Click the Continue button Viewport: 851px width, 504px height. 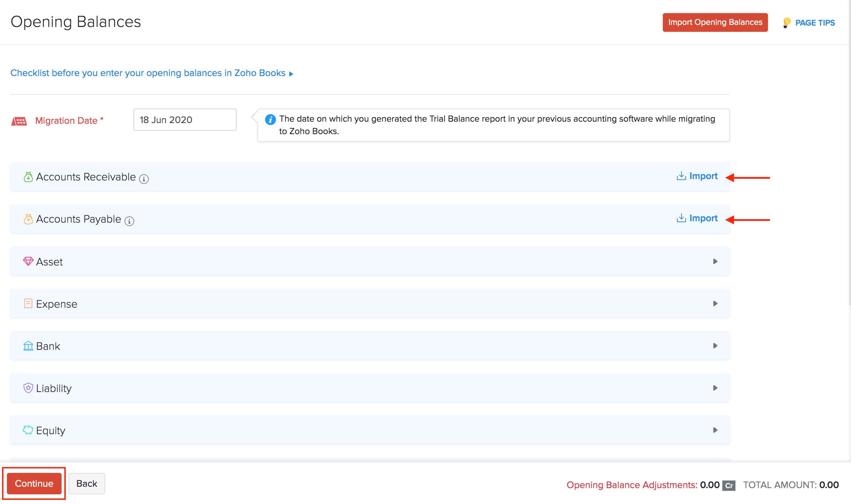coord(34,483)
